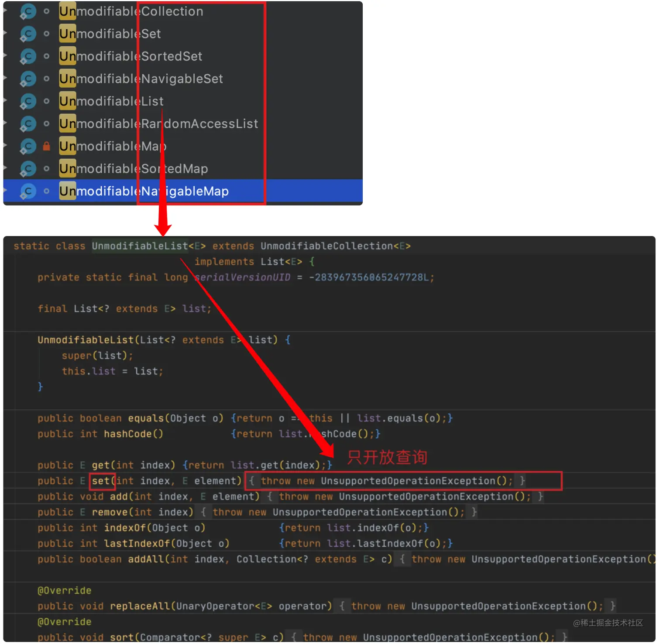Click the serialVersionUID field name

pyautogui.click(x=242, y=277)
